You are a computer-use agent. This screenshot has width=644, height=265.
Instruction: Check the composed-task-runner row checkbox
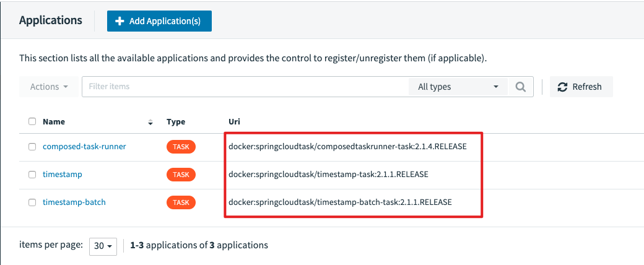pos(32,147)
